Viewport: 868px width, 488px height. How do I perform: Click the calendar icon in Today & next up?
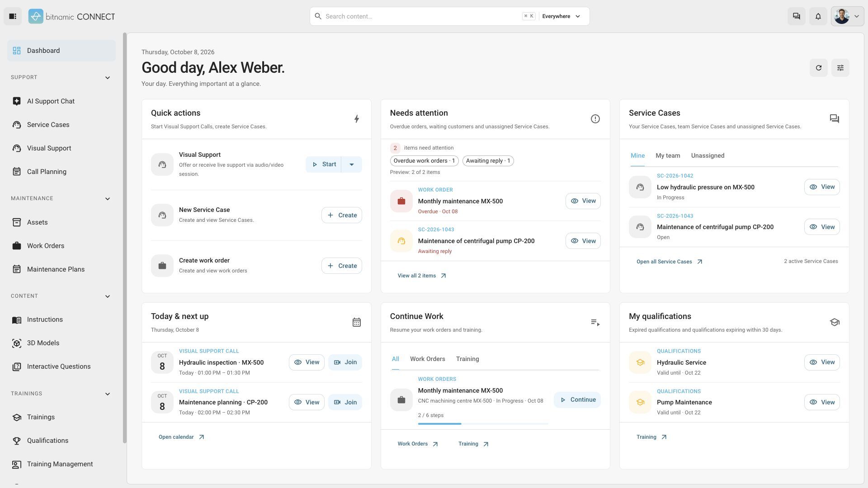(356, 322)
